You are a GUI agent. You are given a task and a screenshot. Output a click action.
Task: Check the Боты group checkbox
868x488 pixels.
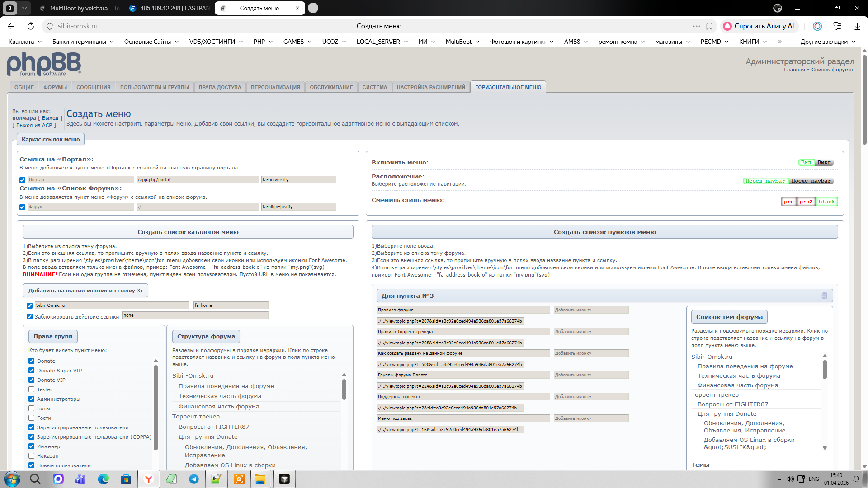[32, 408]
